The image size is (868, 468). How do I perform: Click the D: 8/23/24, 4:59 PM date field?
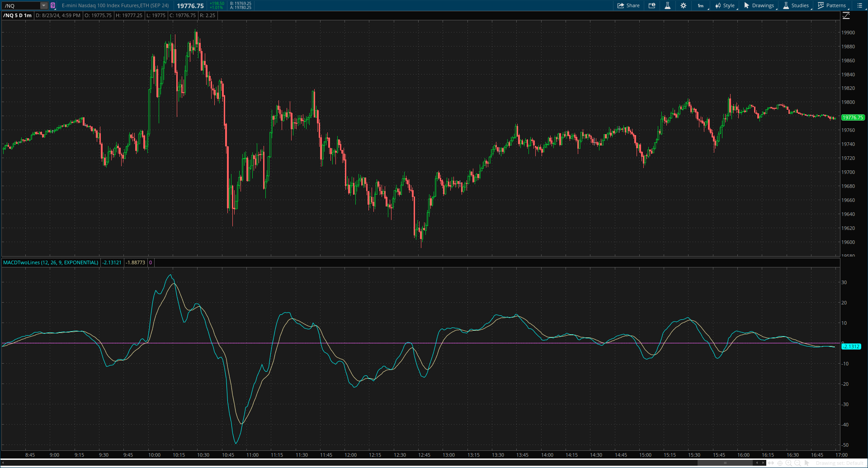pyautogui.click(x=58, y=15)
